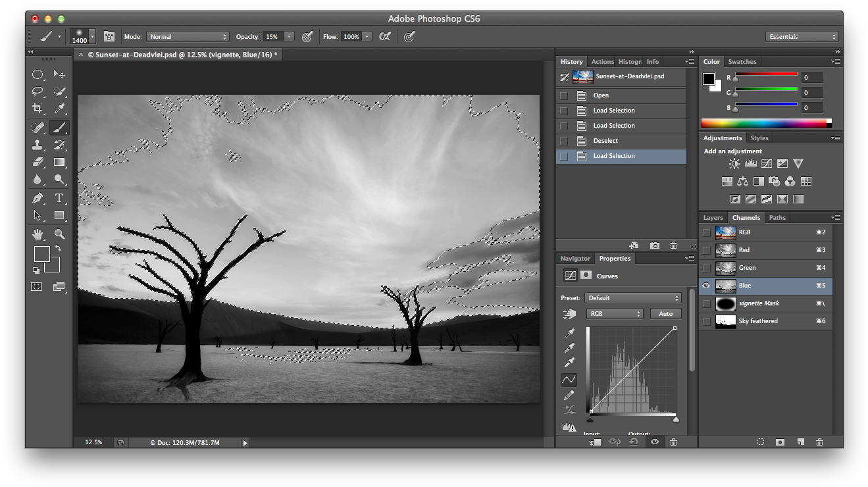868x487 pixels.
Task: Pick the Zoom tool in the toolbox
Action: tap(59, 234)
